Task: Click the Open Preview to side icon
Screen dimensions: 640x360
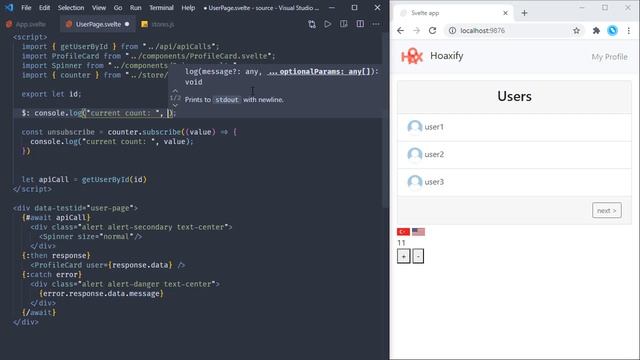Action: coord(344,24)
